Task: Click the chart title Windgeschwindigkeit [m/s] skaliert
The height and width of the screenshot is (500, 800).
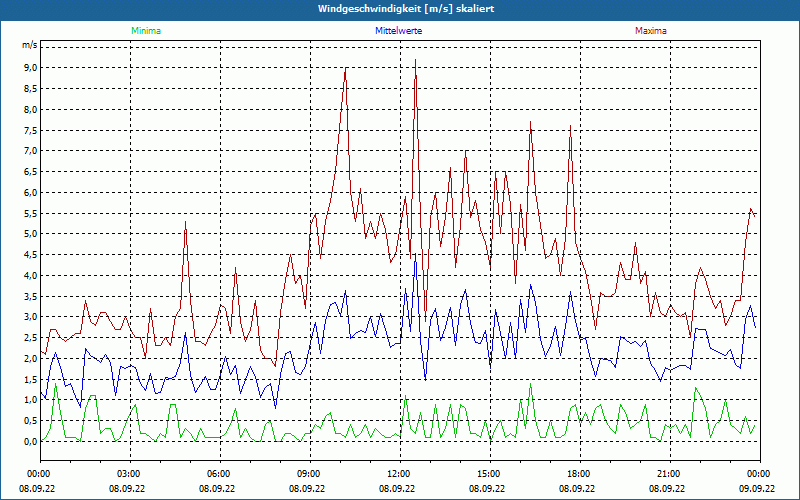Action: 406,9
